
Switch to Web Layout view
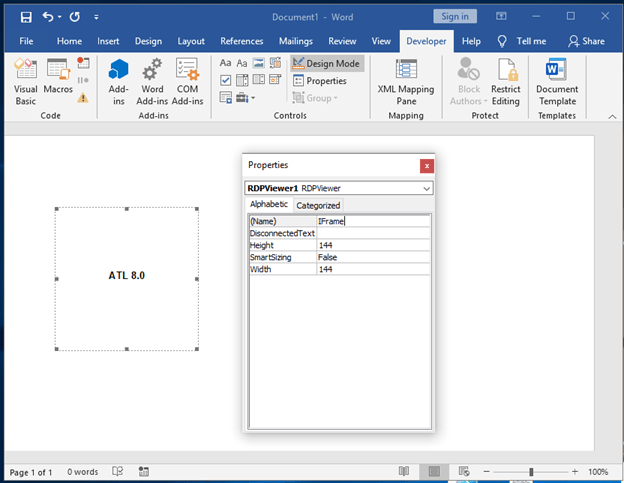point(464,471)
